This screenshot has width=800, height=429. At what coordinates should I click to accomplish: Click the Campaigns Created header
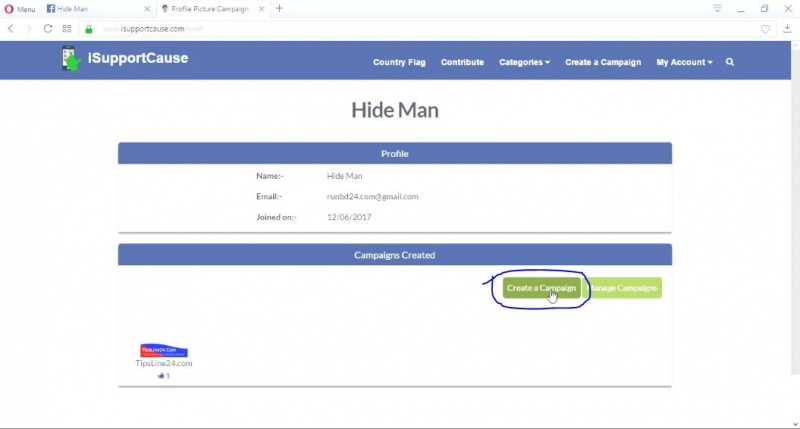point(395,255)
